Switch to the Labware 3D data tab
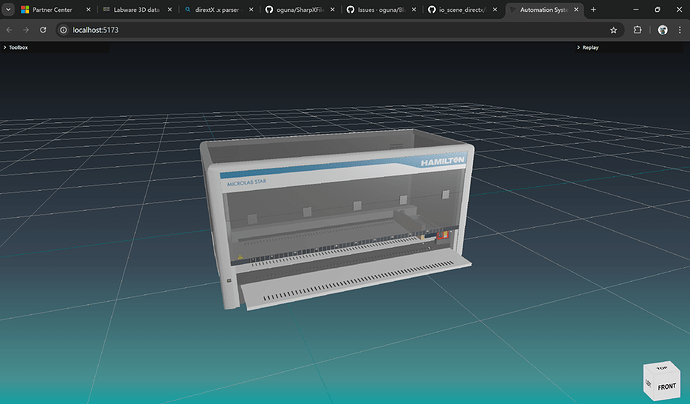This screenshot has height=404, width=690. (136, 10)
